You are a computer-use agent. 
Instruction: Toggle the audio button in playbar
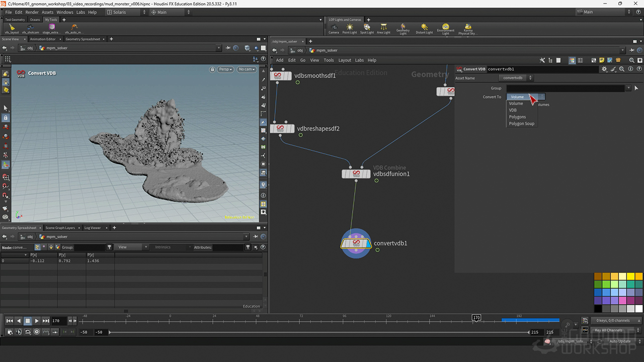point(19,332)
